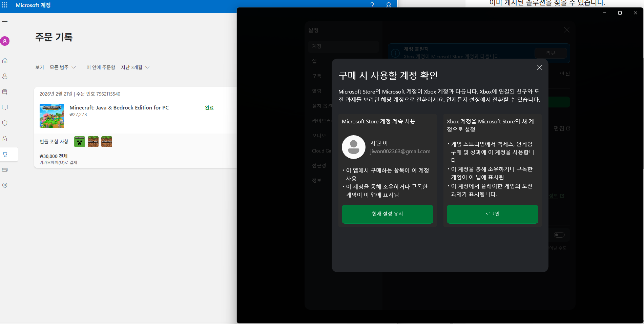Click the green Creeper bundle item icon
Screen dimensions: 644x324
click(80, 142)
